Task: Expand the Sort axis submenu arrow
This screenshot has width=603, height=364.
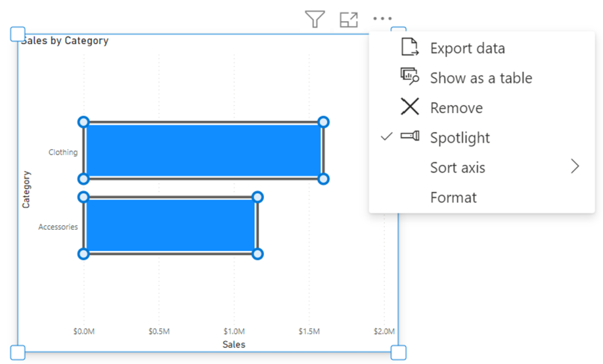Action: (x=575, y=166)
